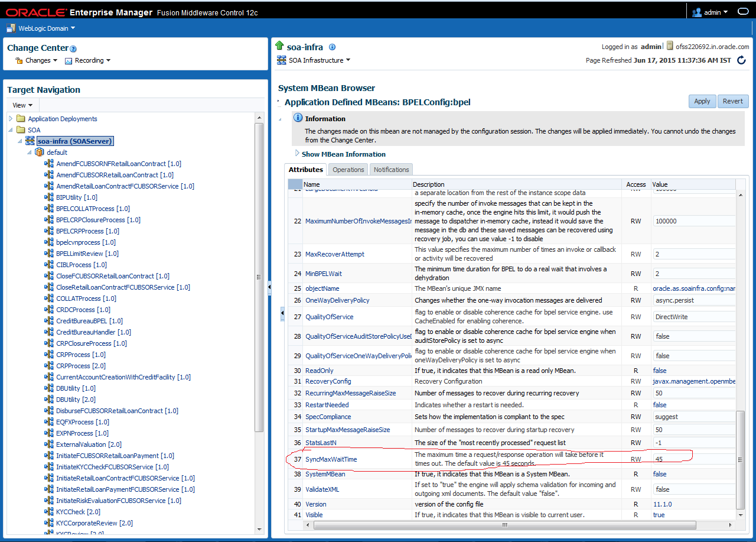Screen dimensions: 756x542
Task: Switch to the Operations tab
Action: pyautogui.click(x=348, y=170)
